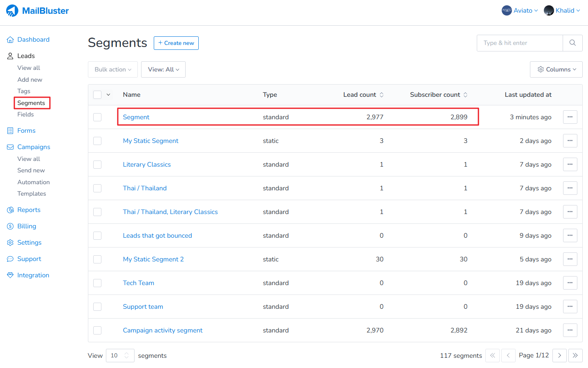
Task: Expand the Columns dropdown
Action: pyautogui.click(x=556, y=69)
